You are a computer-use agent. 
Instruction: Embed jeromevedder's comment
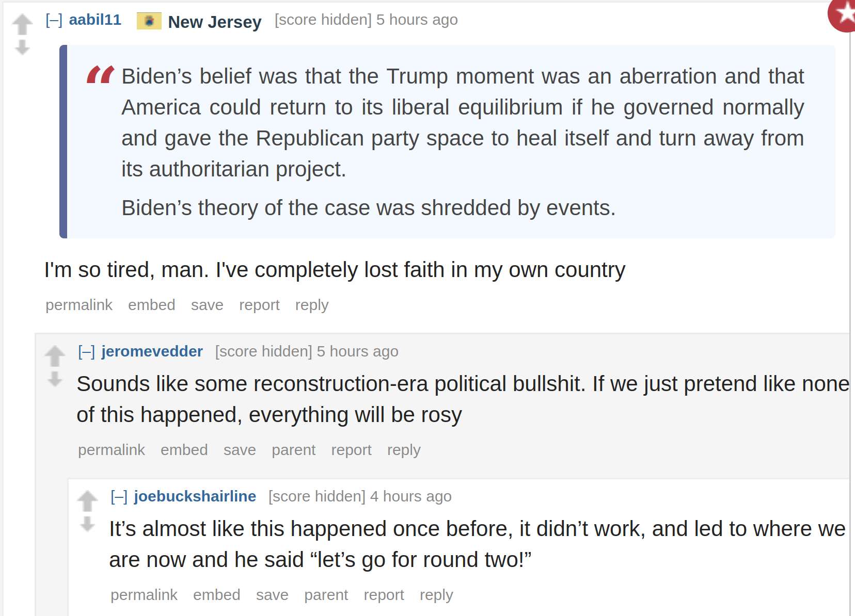coord(184,450)
